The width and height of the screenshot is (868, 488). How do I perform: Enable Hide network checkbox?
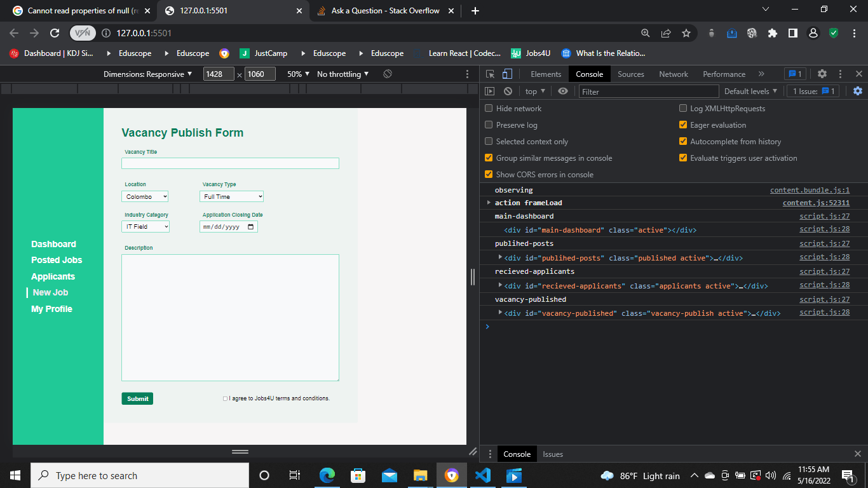pos(489,109)
